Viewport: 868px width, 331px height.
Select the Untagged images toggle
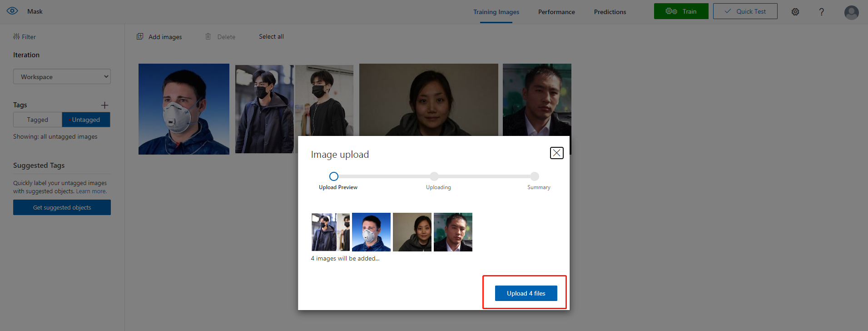coord(86,120)
